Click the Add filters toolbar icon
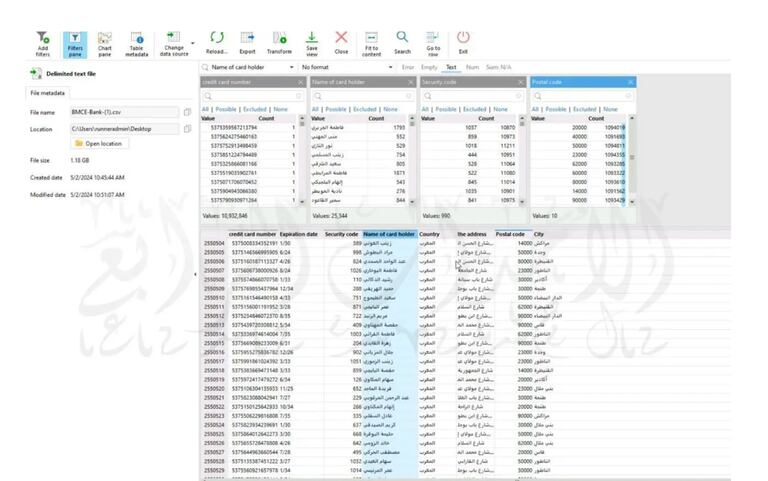The image size is (768, 481). [43, 41]
